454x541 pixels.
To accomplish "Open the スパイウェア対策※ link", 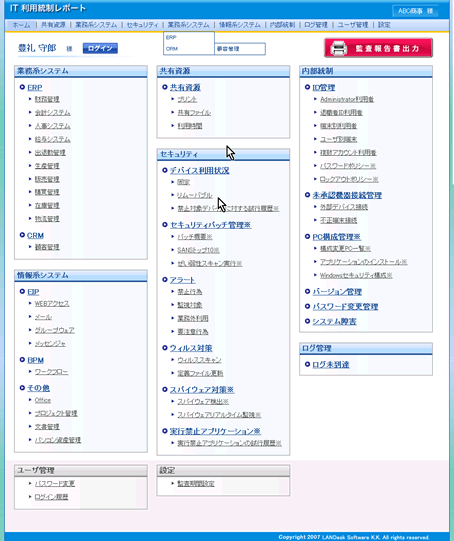I will point(202,390).
